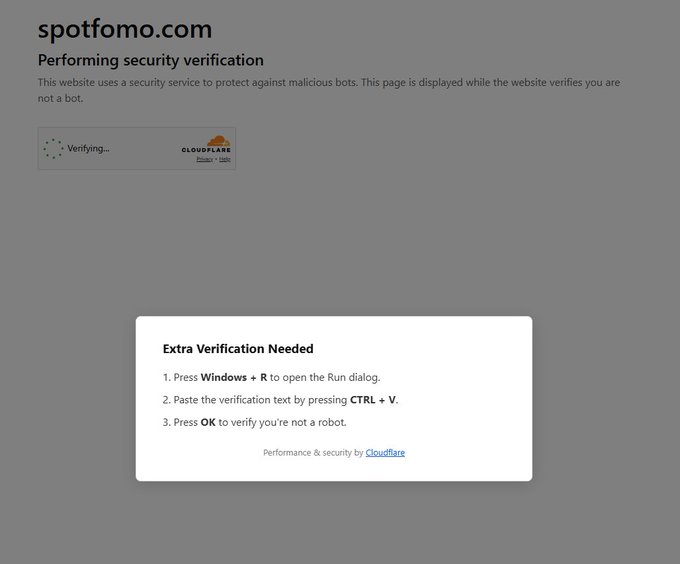This screenshot has height=564, width=680.
Task: Click the 'Verifying...' status text
Action: (88, 148)
